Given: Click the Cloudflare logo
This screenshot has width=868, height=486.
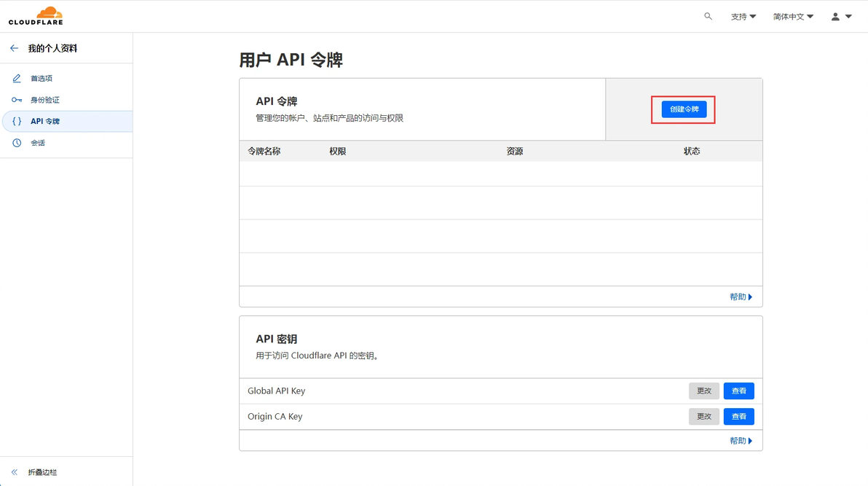Looking at the screenshot, I should 36,16.
